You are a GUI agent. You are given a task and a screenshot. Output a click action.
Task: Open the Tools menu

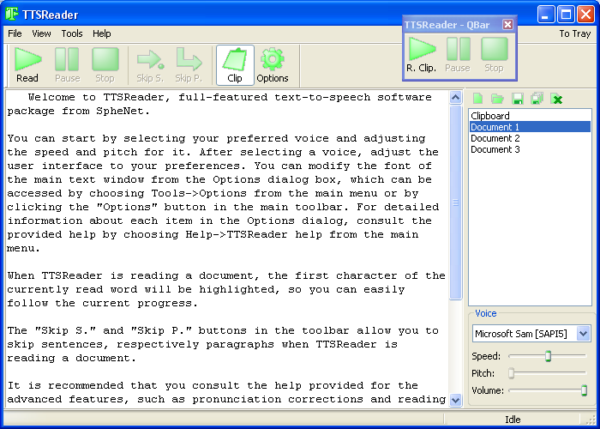72,34
